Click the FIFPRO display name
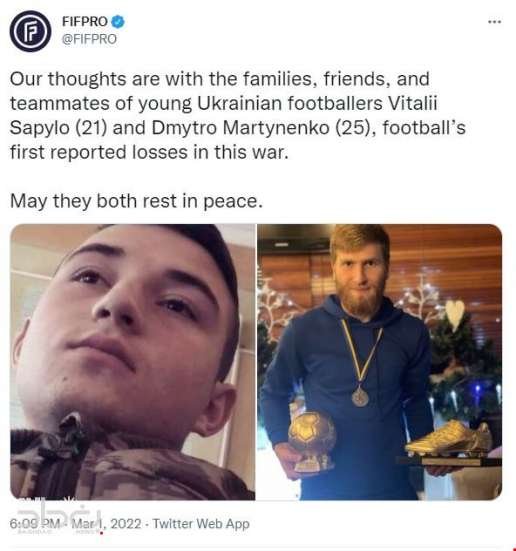516x551 pixels. (84, 21)
